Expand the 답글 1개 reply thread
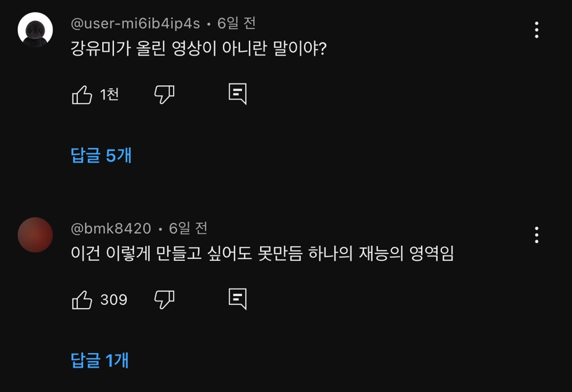This screenshot has width=572, height=392. pos(100,360)
